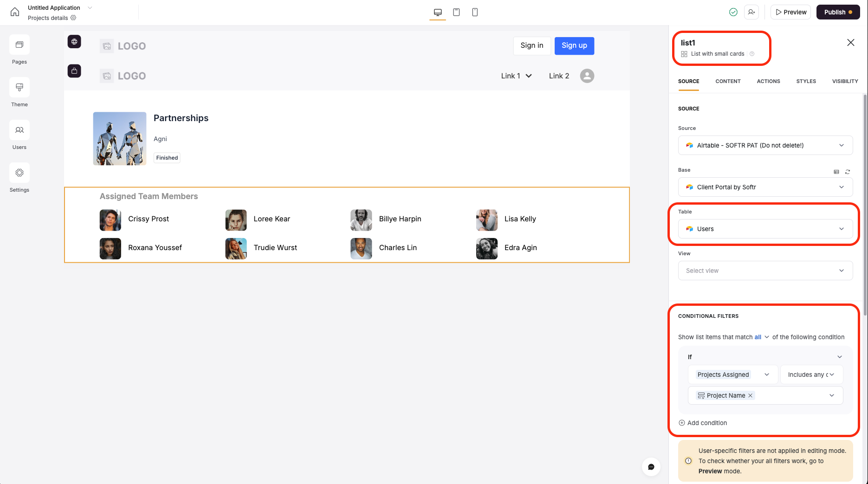Click the Sign up button
This screenshot has height=484, width=868.
(574, 45)
